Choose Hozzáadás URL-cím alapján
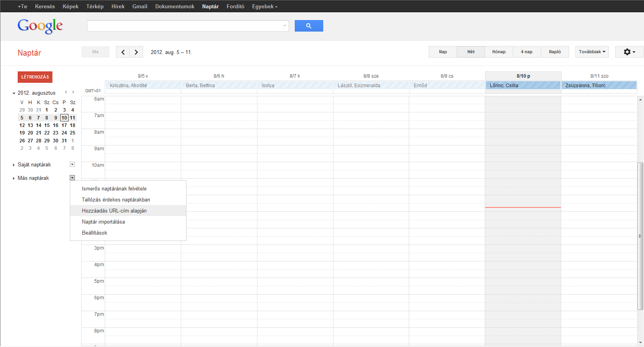 (128, 211)
